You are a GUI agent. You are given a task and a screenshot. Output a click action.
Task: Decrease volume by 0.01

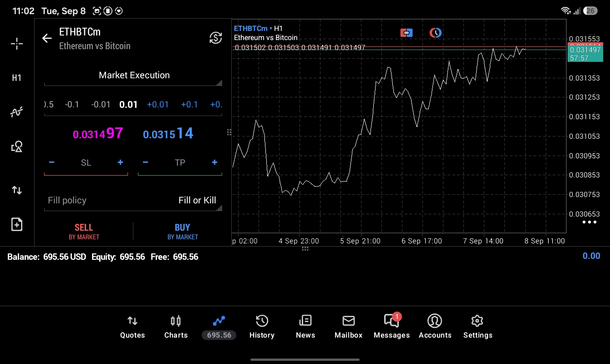[x=101, y=105]
